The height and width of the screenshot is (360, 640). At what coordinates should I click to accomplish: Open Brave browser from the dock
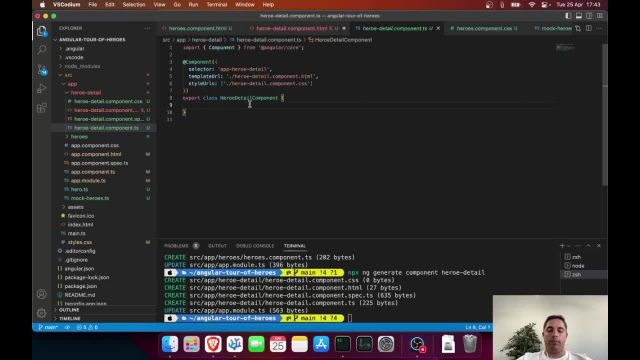pyautogui.click(x=213, y=344)
